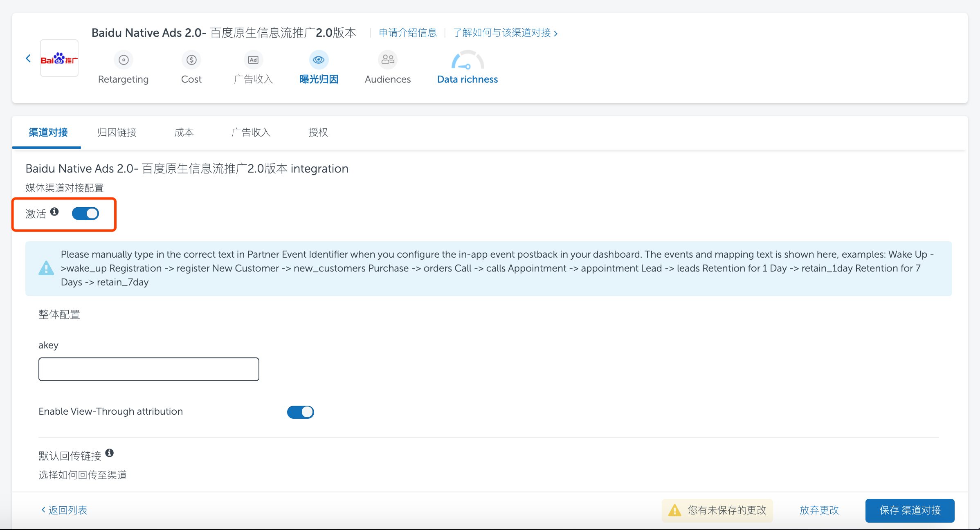Toggle the 激活 activation switch
This screenshot has width=980, height=530.
[85, 213]
